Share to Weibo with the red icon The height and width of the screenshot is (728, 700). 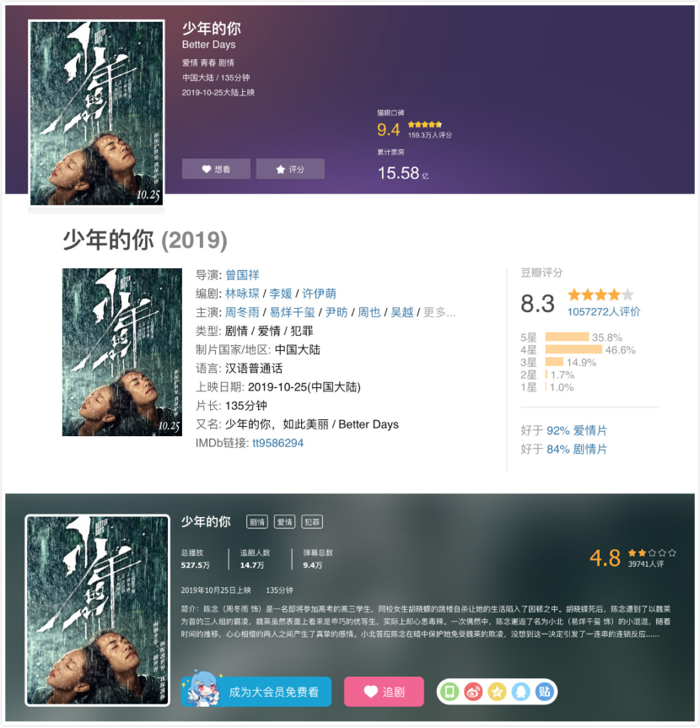[x=473, y=692]
